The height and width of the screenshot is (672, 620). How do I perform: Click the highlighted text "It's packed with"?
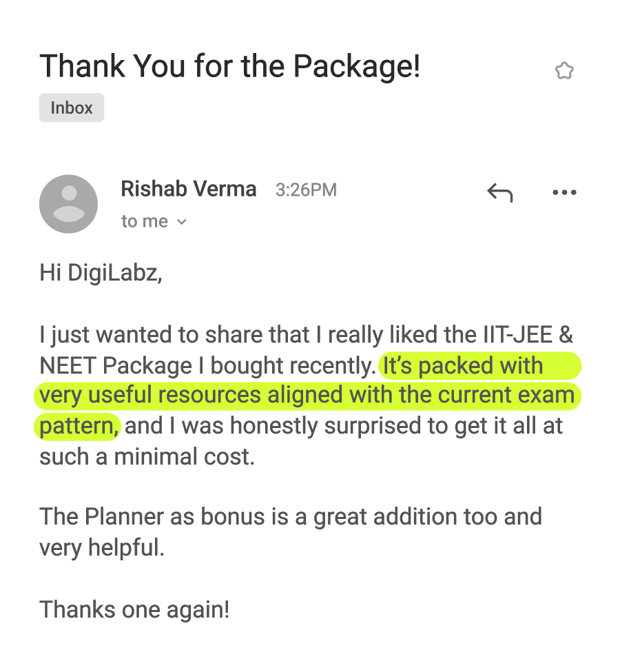tap(463, 366)
